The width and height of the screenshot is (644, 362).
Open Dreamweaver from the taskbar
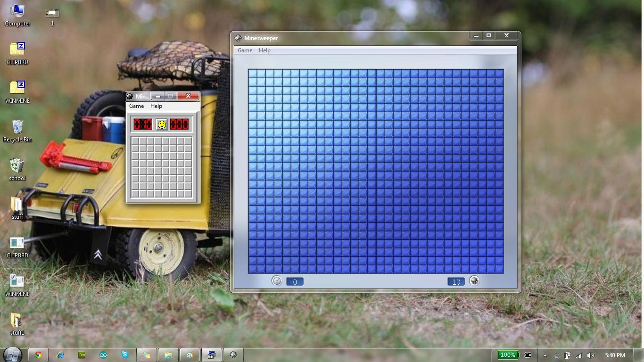click(x=81, y=355)
